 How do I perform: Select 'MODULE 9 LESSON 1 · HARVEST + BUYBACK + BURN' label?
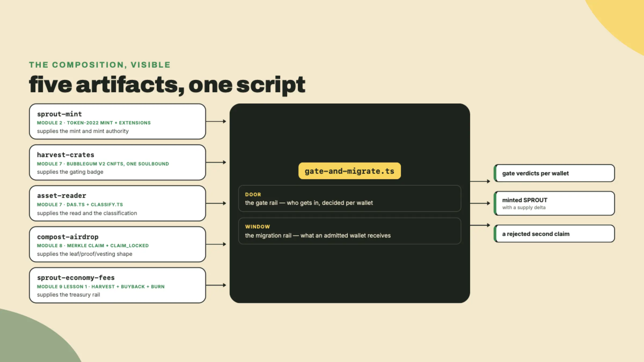[x=101, y=287]
